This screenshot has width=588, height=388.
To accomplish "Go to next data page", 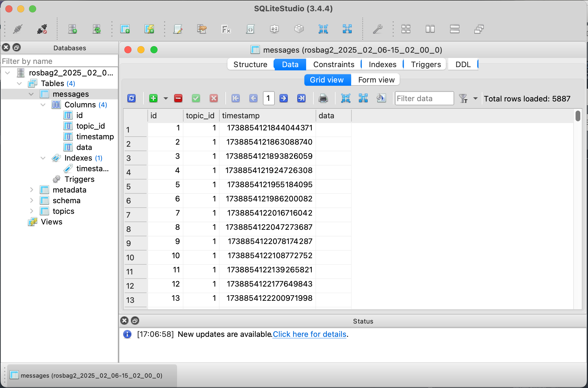I will pyautogui.click(x=284, y=98).
